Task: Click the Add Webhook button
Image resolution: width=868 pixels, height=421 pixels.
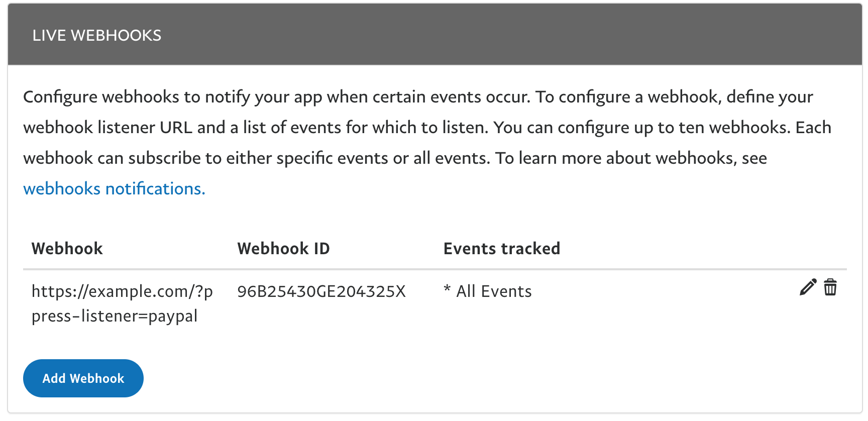Action: click(x=83, y=378)
